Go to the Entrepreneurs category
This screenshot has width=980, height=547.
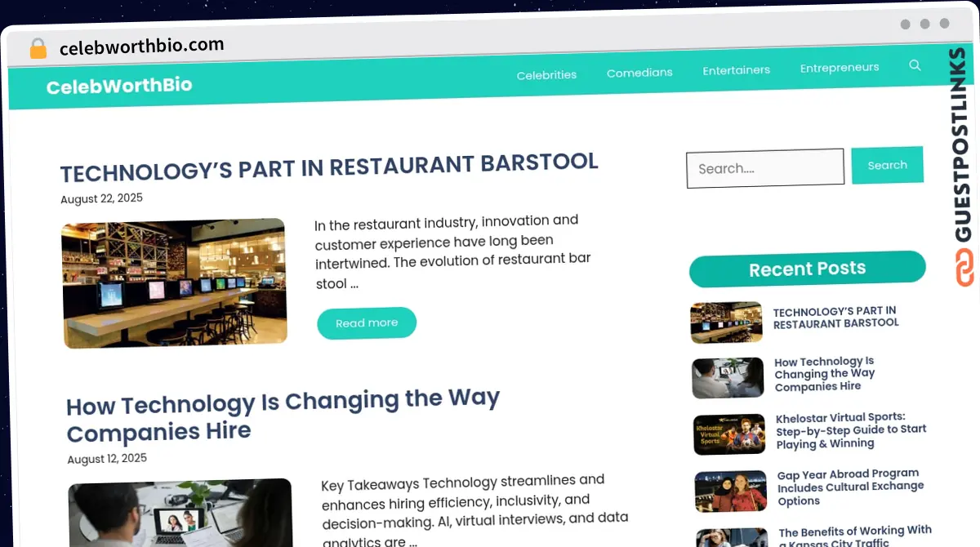click(x=840, y=67)
